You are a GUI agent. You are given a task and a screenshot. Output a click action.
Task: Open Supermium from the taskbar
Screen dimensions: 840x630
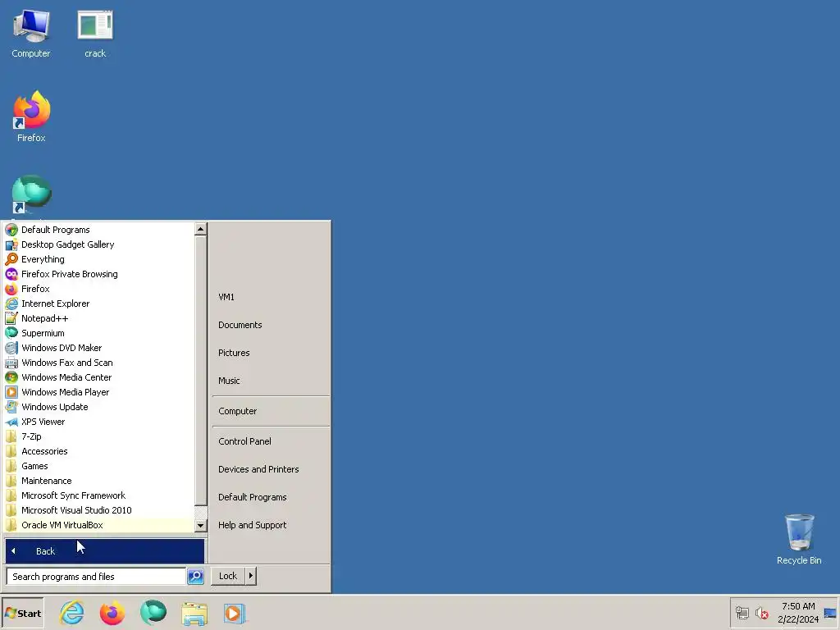pos(153,613)
